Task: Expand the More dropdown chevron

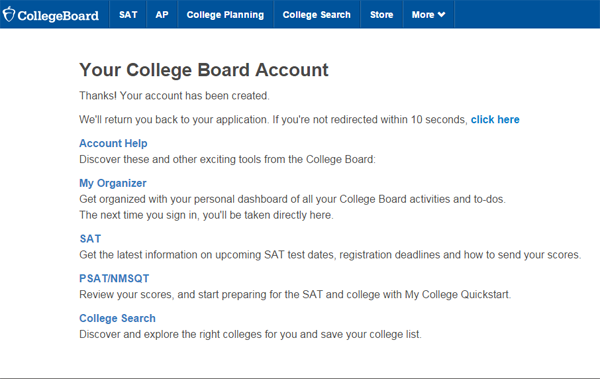Action: tap(442, 15)
